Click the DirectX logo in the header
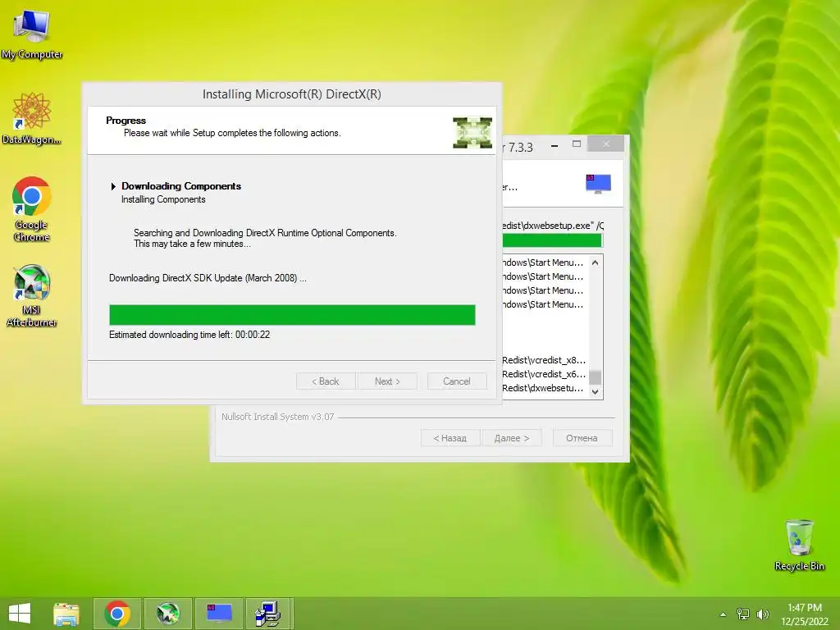 click(x=472, y=132)
